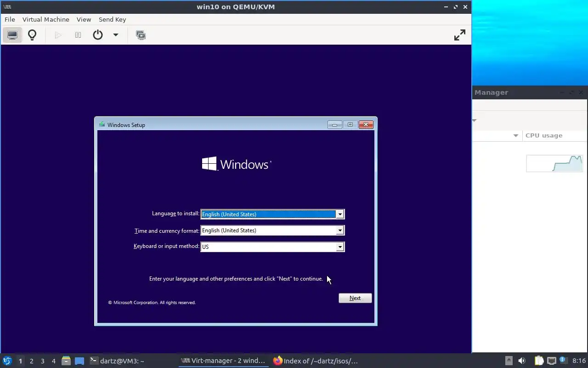This screenshot has width=588, height=368.
Task: Switch to Firefox Index of isos task
Action: [x=316, y=361]
